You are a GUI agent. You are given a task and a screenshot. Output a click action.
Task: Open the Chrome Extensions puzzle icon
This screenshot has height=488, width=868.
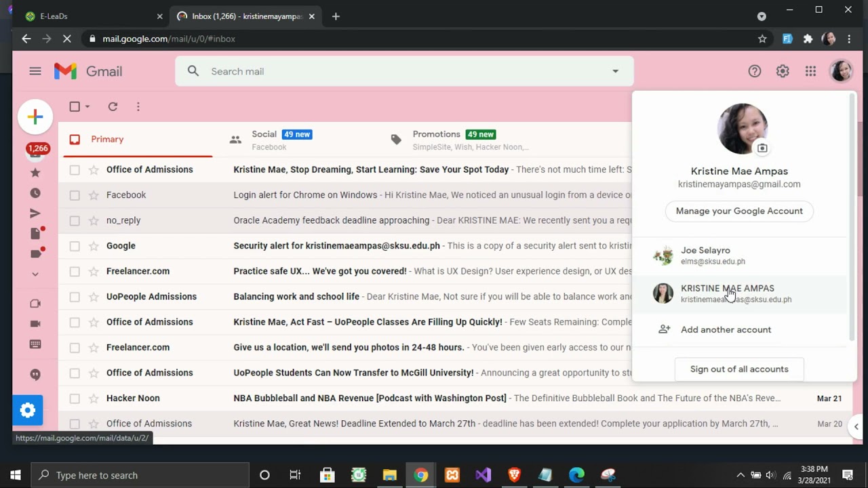point(808,39)
